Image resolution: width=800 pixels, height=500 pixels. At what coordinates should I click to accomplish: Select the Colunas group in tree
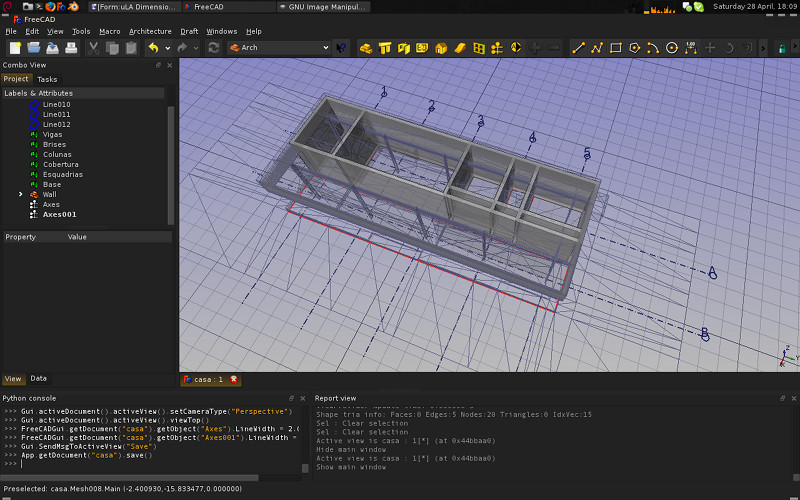tap(57, 155)
